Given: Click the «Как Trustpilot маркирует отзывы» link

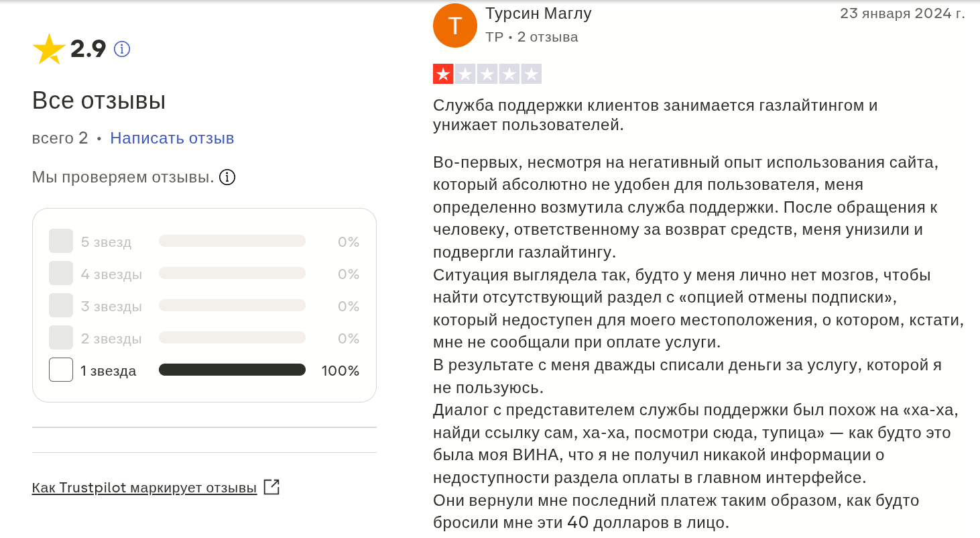Looking at the screenshot, I should point(144,488).
